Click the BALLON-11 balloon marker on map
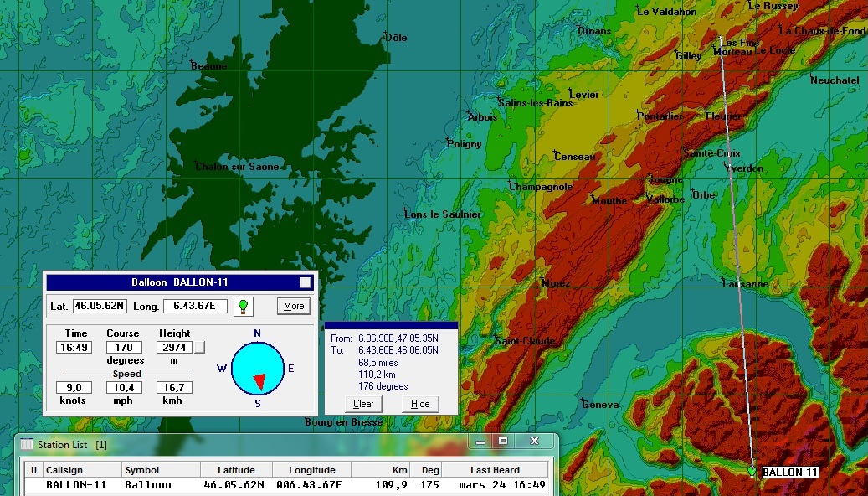Image resolution: width=868 pixels, height=496 pixels. click(751, 472)
